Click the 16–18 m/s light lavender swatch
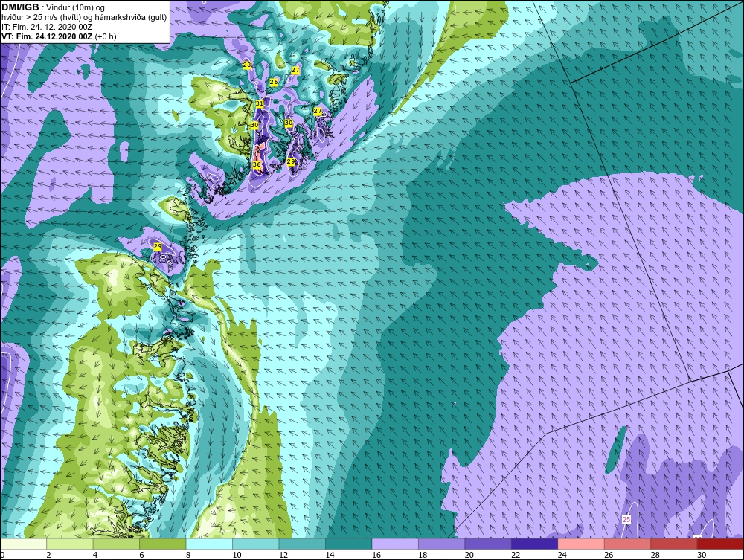Viewport: 744px width, 560px height. pyautogui.click(x=395, y=544)
